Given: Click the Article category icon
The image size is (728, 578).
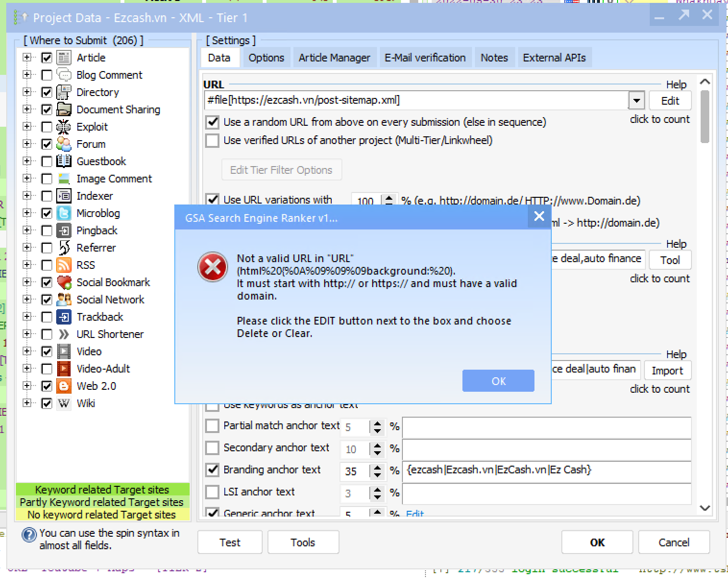Looking at the screenshot, I should coord(64,58).
